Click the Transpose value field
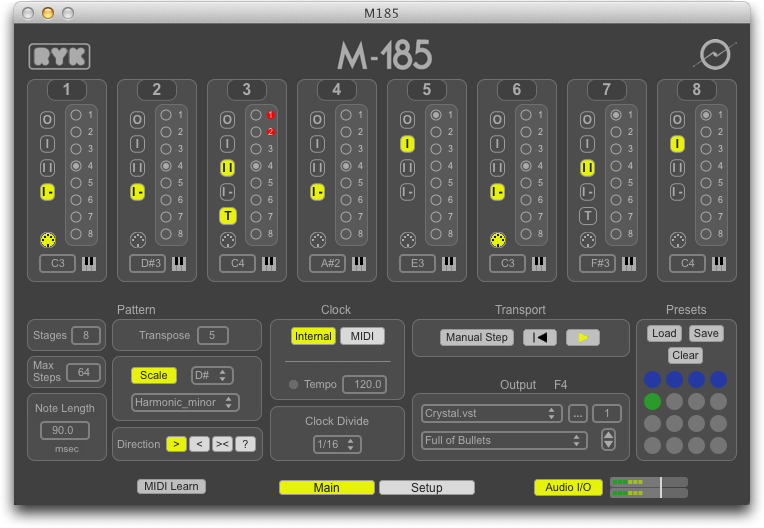Screen dimensions: 764x528 212,335
